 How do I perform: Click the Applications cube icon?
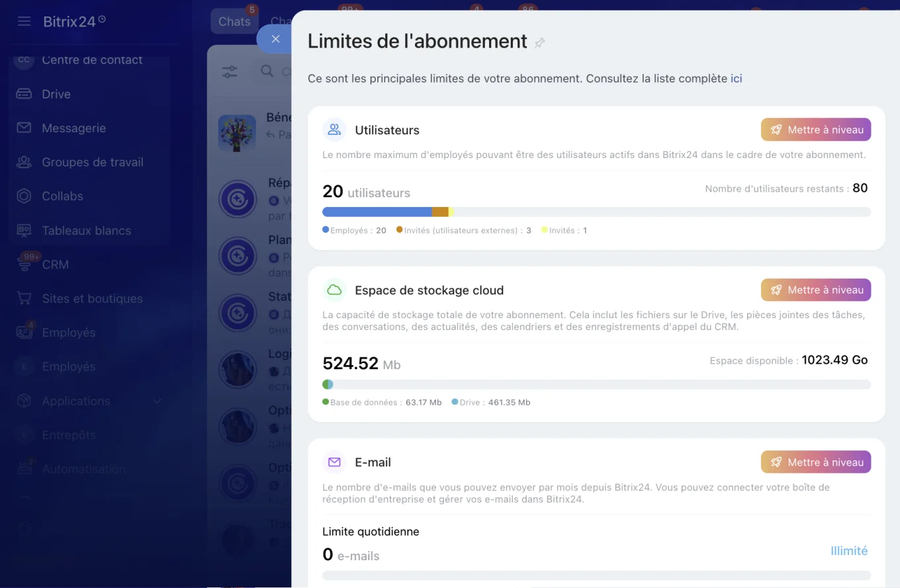point(24,401)
